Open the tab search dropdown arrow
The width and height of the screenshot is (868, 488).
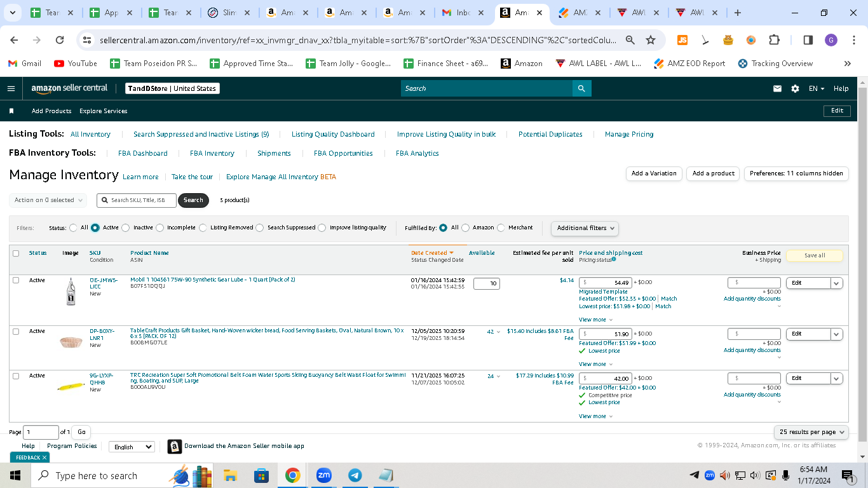[x=14, y=13]
